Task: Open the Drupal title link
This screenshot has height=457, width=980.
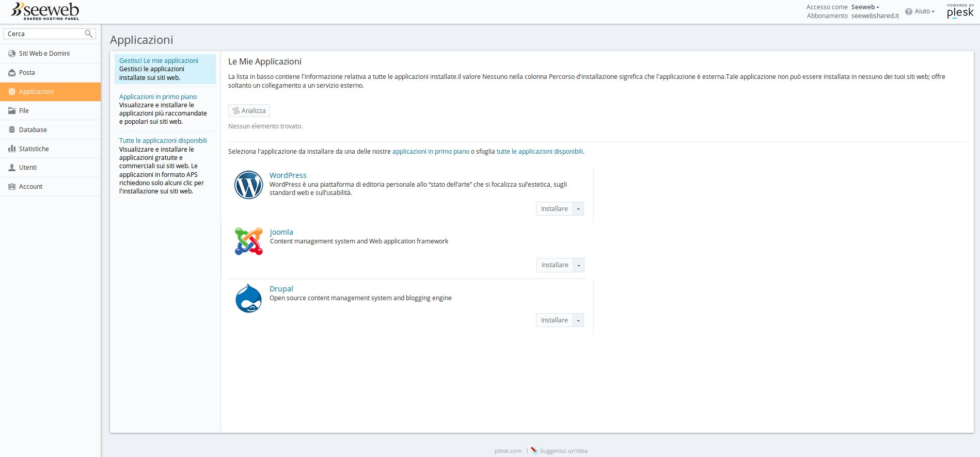Action: [281, 289]
